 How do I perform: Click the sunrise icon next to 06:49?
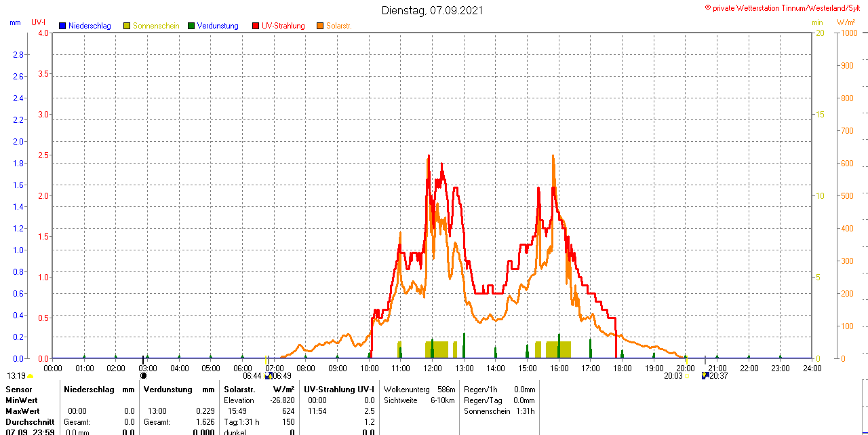point(269,375)
